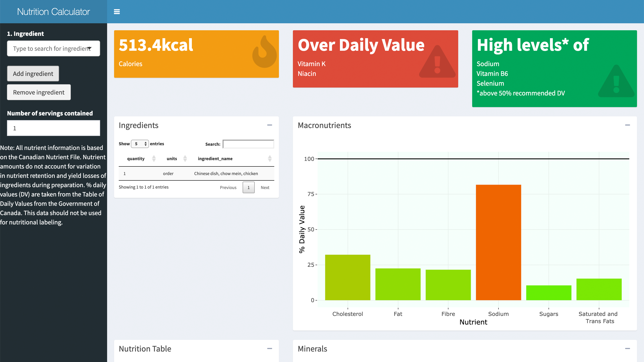The width and height of the screenshot is (644, 362).
Task: Collapse the Nutrition Table panel
Action: coord(270,348)
